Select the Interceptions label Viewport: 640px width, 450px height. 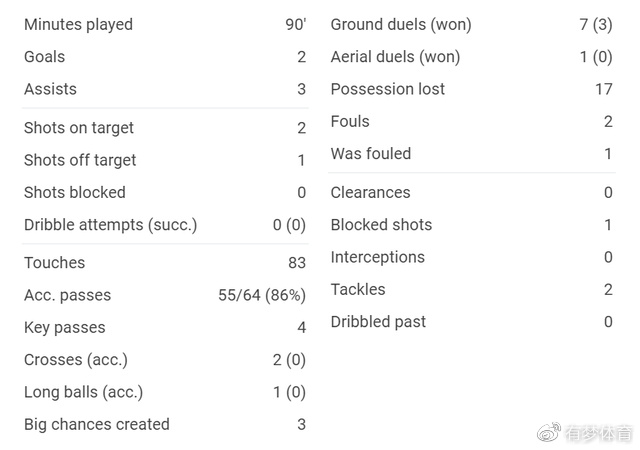point(378,257)
